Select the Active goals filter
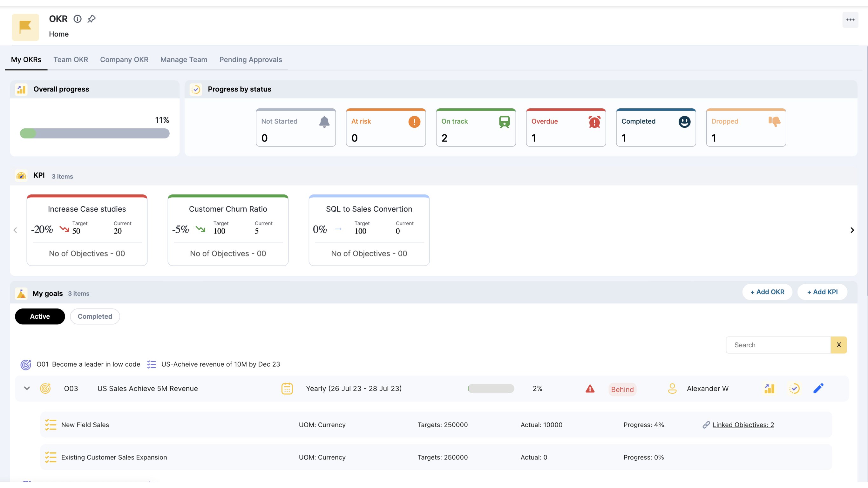Image resolution: width=868 pixels, height=488 pixels. click(x=39, y=316)
